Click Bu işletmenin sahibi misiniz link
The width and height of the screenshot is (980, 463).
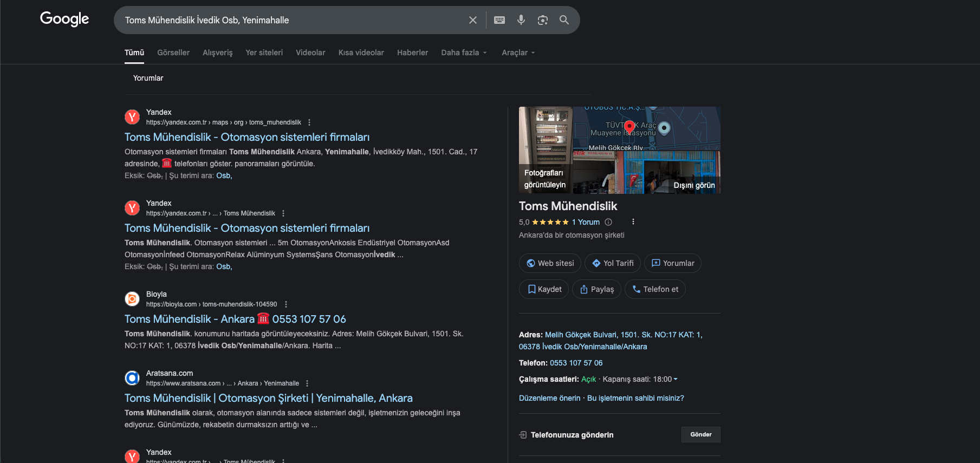(635, 398)
